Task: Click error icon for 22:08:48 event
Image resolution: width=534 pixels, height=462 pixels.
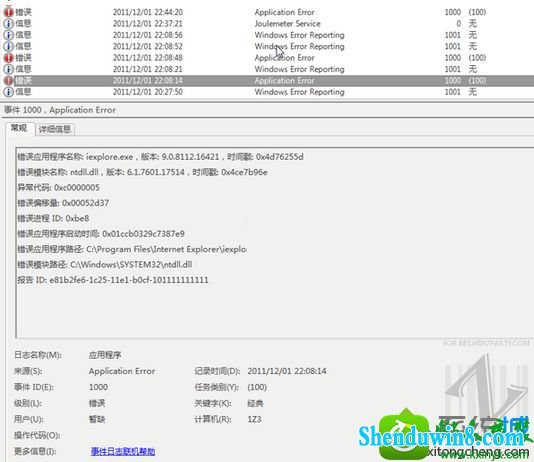Action: pyautogui.click(x=9, y=58)
